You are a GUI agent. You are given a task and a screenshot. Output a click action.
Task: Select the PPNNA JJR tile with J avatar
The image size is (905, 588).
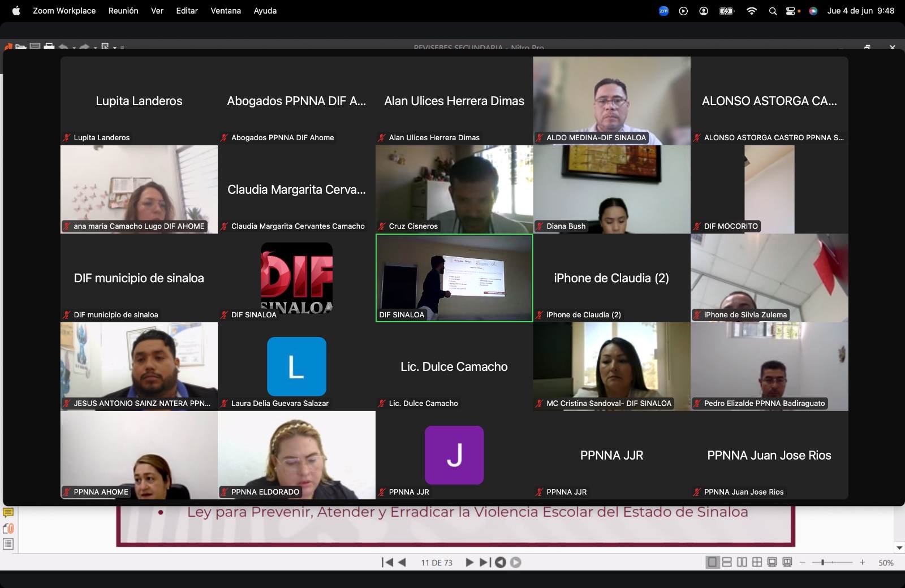pyautogui.click(x=454, y=455)
